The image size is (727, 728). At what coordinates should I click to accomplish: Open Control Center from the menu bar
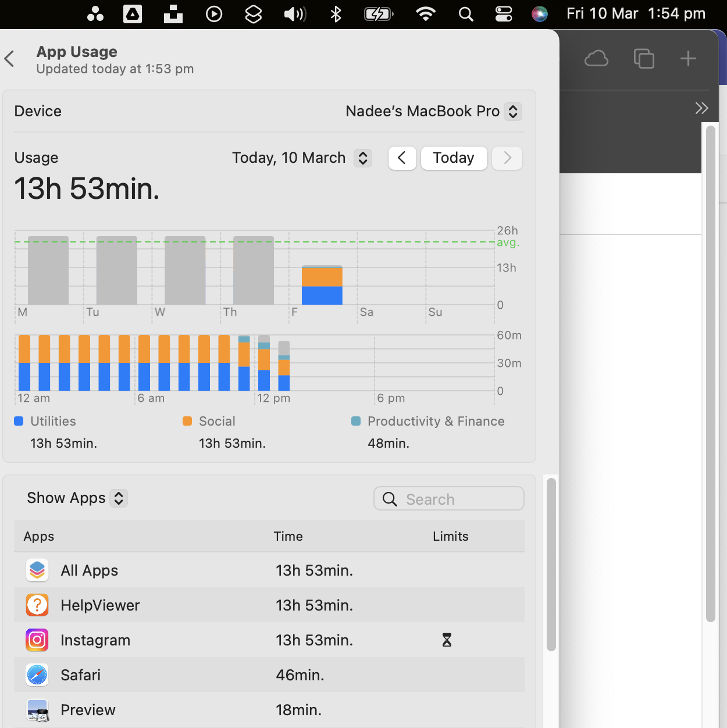click(504, 14)
